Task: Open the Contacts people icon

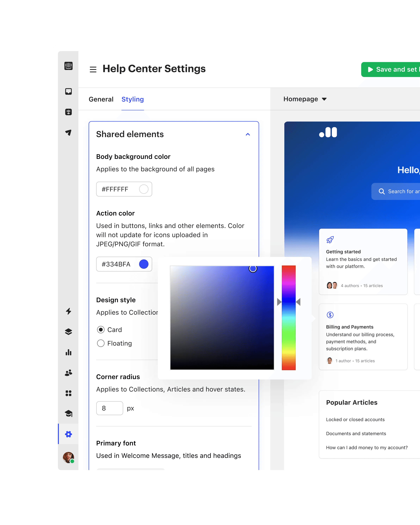Action: [x=68, y=373]
